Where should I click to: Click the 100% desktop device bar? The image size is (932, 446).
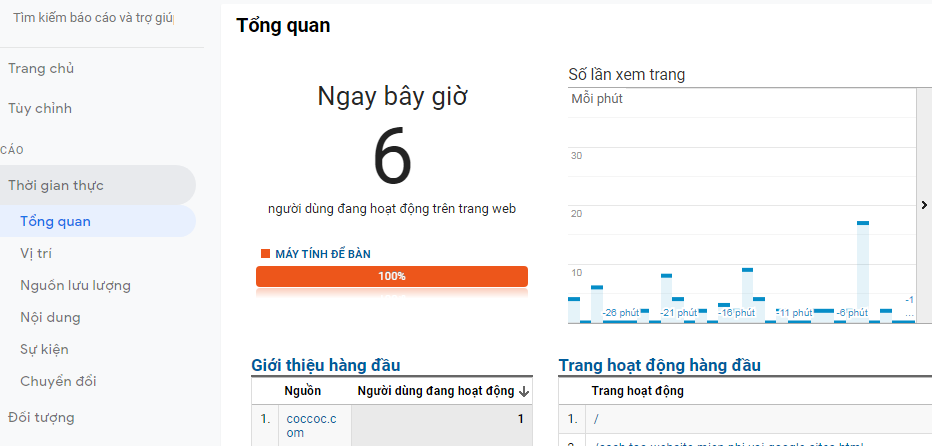(392, 277)
